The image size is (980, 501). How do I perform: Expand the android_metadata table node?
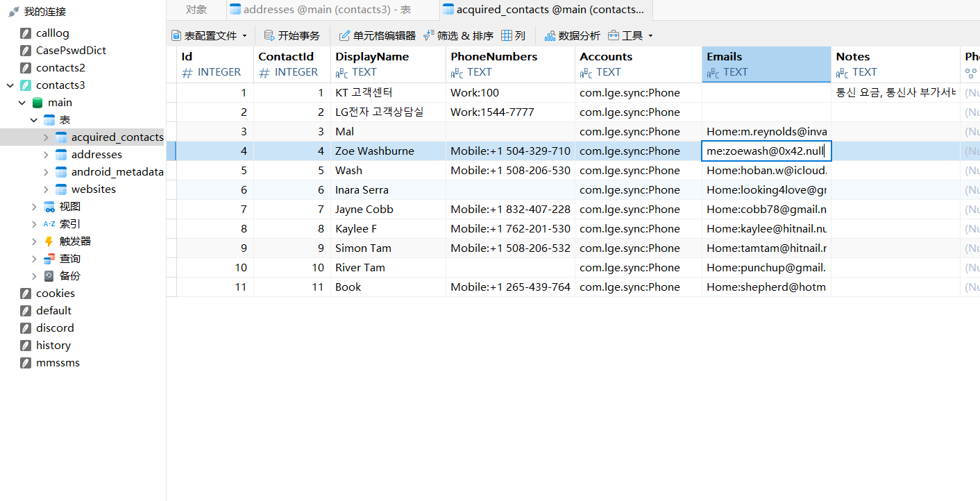coord(46,172)
